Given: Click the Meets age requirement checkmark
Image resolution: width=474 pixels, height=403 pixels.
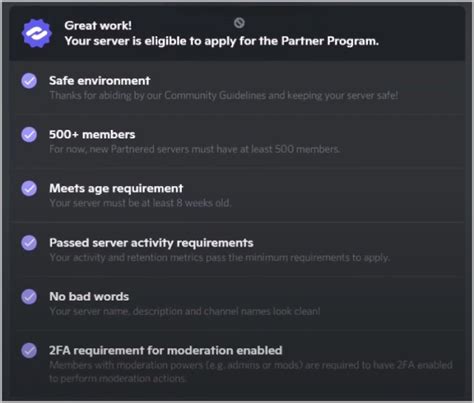Looking at the screenshot, I should coord(29,189).
